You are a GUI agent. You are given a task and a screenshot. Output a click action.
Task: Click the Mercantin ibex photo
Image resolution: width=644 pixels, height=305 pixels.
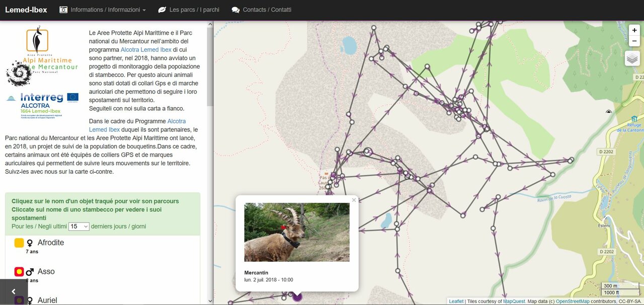(297, 232)
